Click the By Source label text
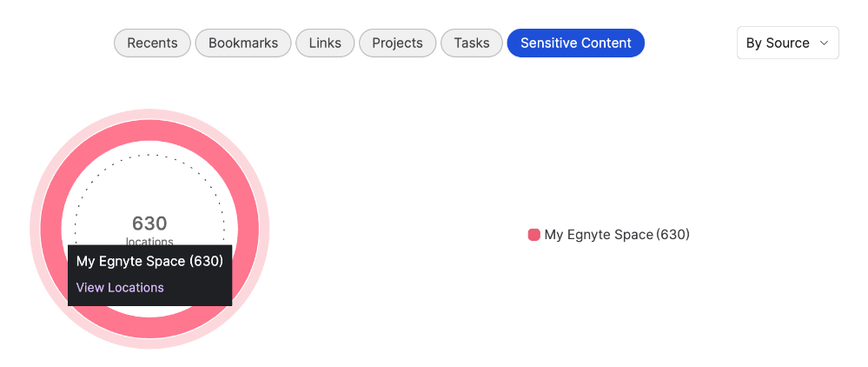Screen dimensions: 868x367 point(778,43)
